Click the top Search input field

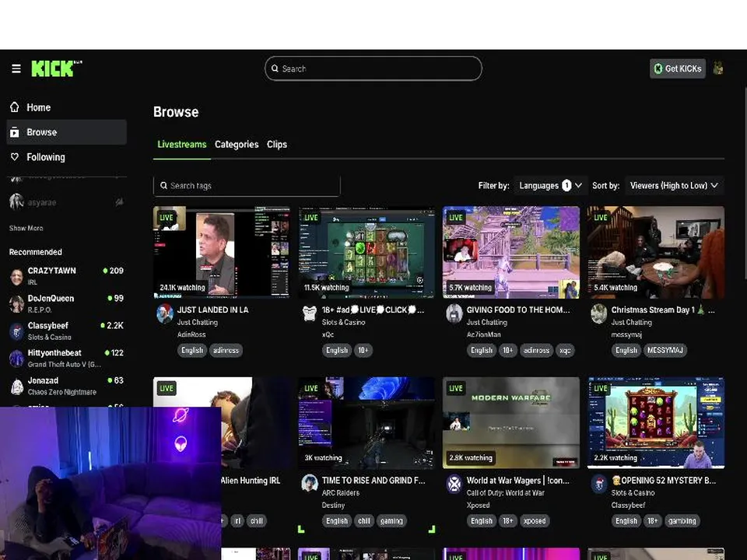373,68
